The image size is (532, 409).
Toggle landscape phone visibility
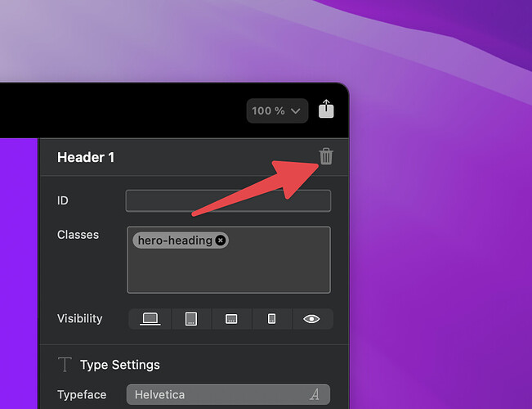pyautogui.click(x=231, y=318)
